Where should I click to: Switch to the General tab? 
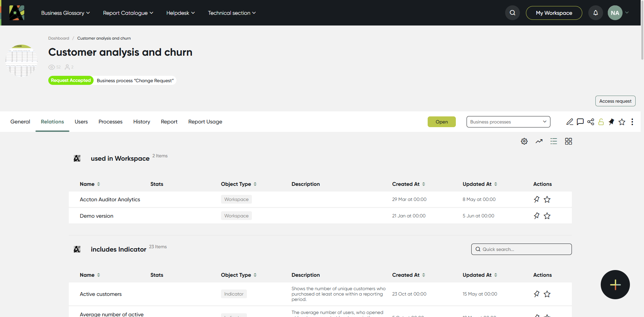coord(20,122)
